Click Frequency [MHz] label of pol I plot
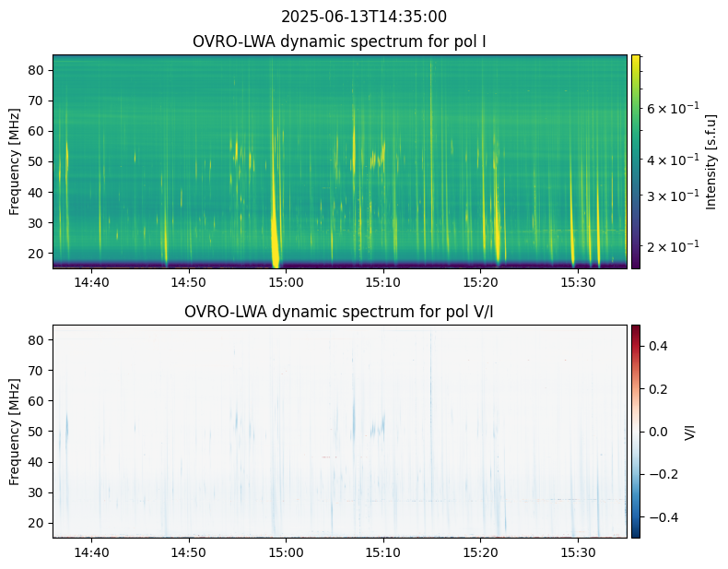This screenshot has height=569, width=728. pyautogui.click(x=15, y=161)
